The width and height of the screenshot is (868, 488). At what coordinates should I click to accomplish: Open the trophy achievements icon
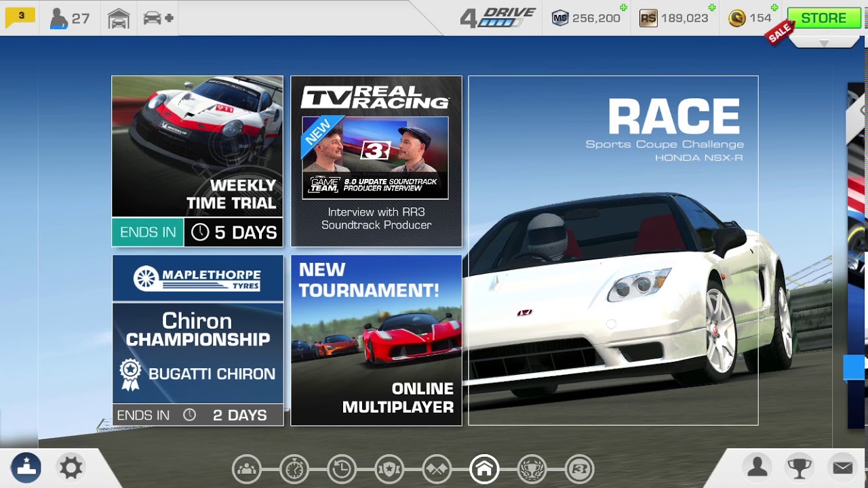coord(800,468)
